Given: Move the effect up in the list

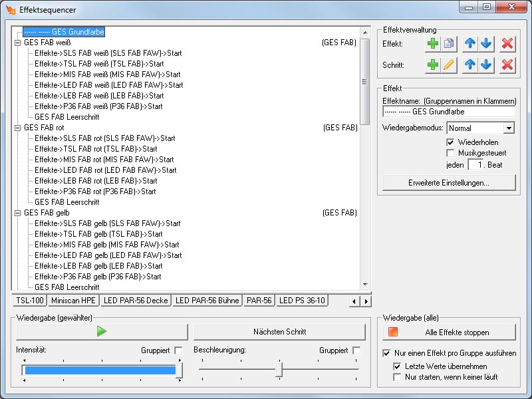Looking at the screenshot, I should 470,43.
